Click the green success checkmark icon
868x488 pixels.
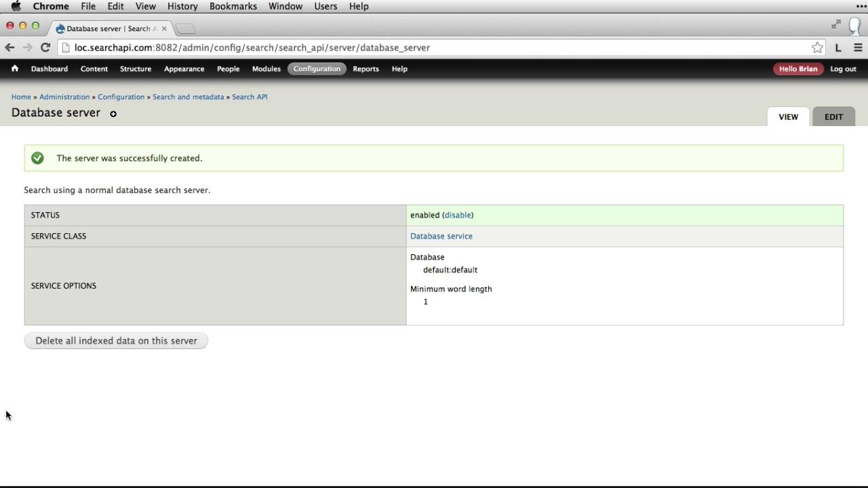point(37,158)
